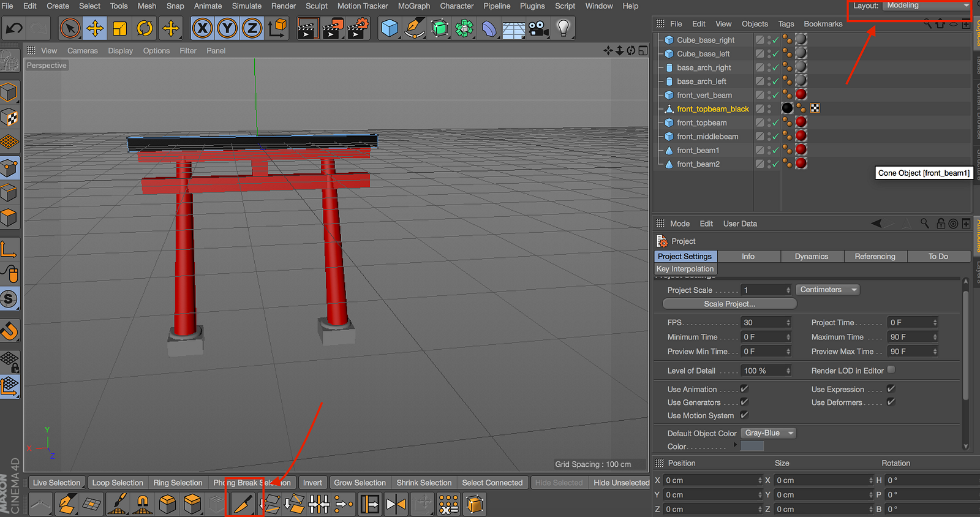Enable Render LOD in Editor checkbox

[x=891, y=370]
